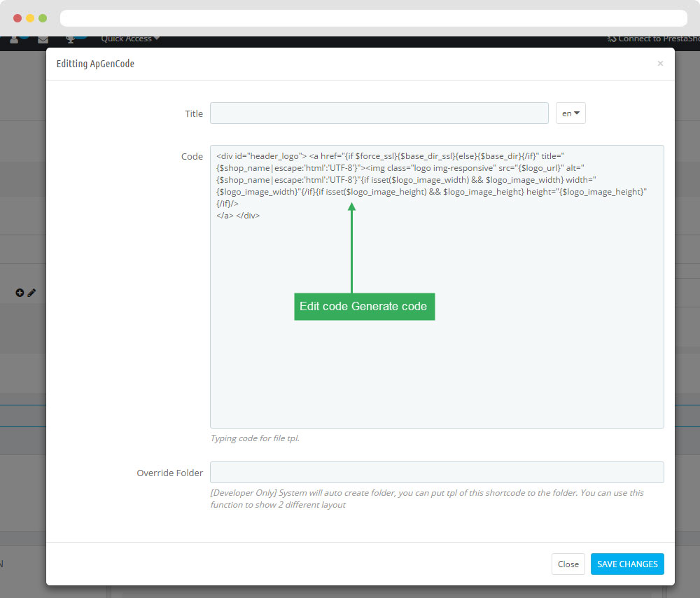The image size is (700, 598).
Task: Click the envelope messages icon in top bar
Action: click(43, 40)
